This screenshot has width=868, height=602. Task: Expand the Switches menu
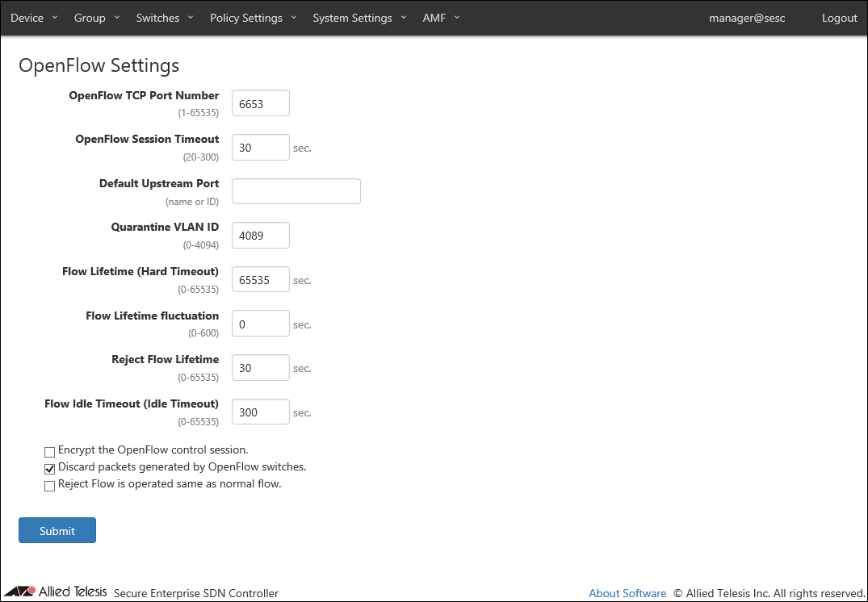pyautogui.click(x=165, y=18)
